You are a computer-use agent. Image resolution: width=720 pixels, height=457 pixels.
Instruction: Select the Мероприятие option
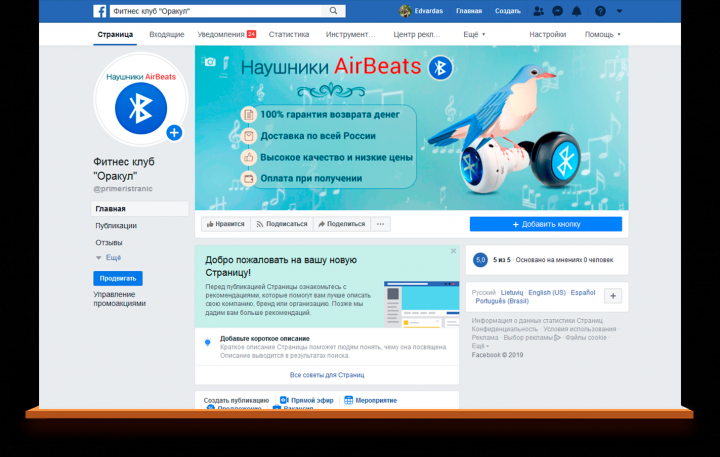(371, 400)
